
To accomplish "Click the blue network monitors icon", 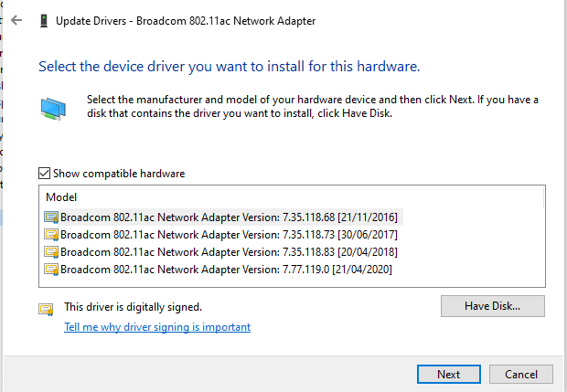I will (54, 109).
